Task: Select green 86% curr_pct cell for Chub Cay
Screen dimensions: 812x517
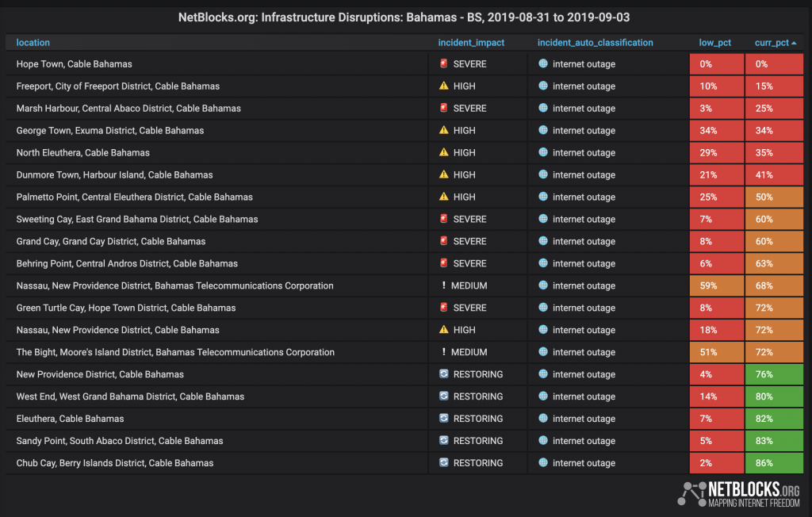Action: pos(774,462)
